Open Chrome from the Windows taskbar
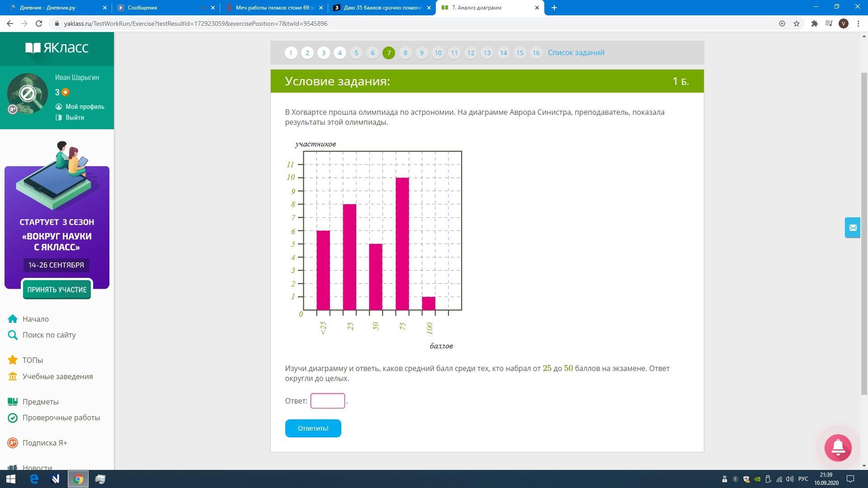 tap(78, 479)
